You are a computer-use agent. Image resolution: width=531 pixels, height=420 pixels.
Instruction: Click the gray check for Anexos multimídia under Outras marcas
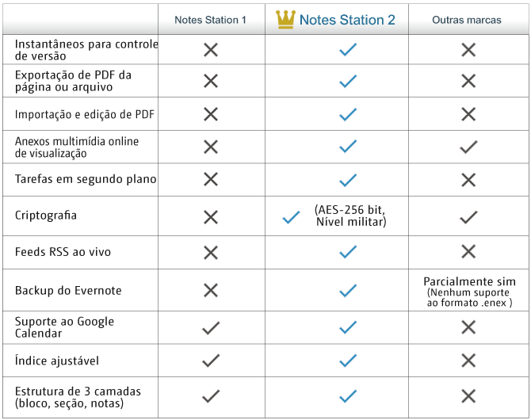point(468,147)
